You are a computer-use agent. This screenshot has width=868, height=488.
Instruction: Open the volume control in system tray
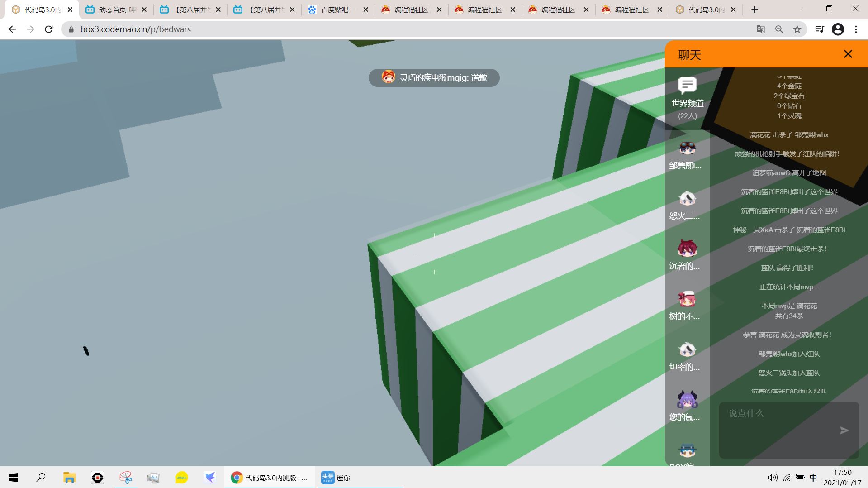pos(773,478)
